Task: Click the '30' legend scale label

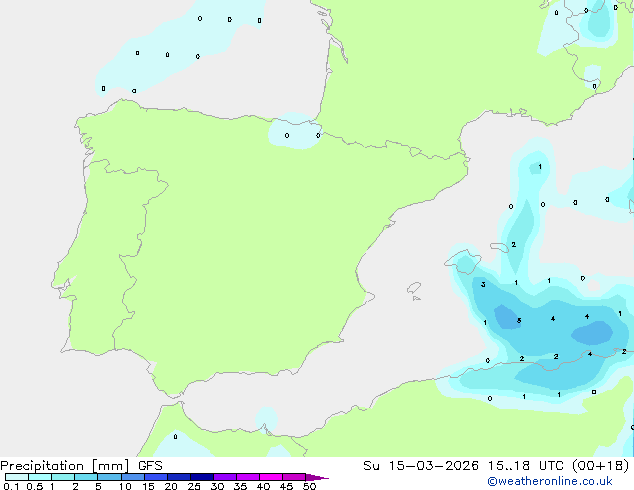Action: (217, 486)
